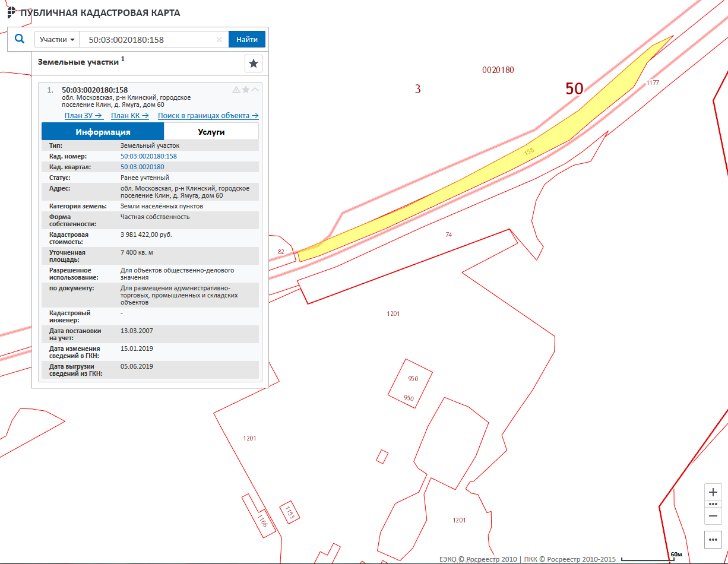Click the warning triangle icon on result
The height and width of the screenshot is (564, 728).
(236, 90)
